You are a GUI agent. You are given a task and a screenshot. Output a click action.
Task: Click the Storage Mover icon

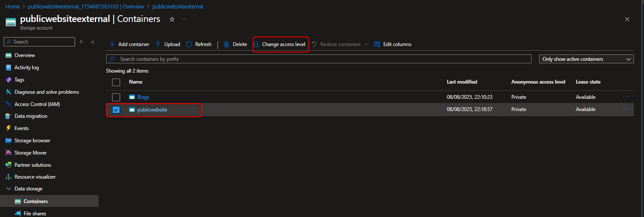point(8,153)
